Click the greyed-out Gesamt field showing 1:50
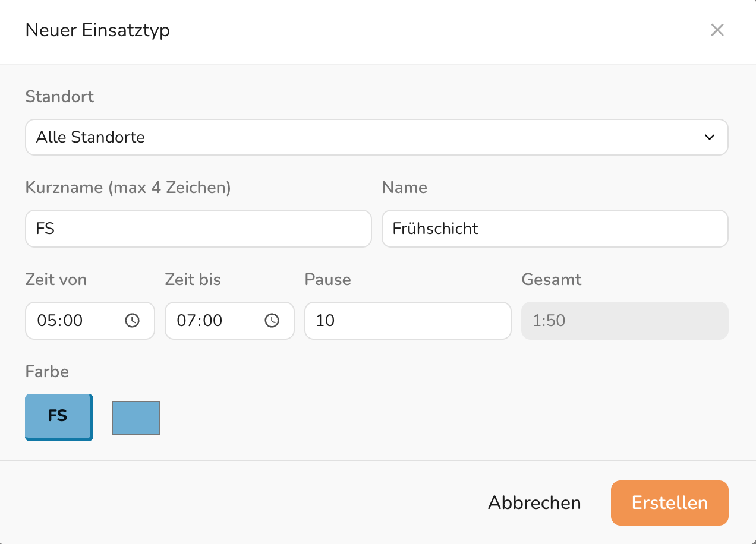This screenshot has height=544, width=756. click(x=625, y=321)
